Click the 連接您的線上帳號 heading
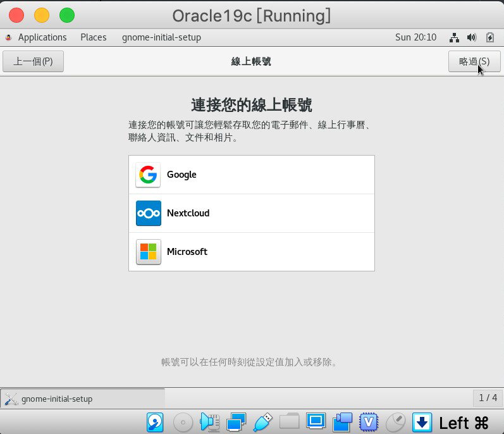 (251, 105)
